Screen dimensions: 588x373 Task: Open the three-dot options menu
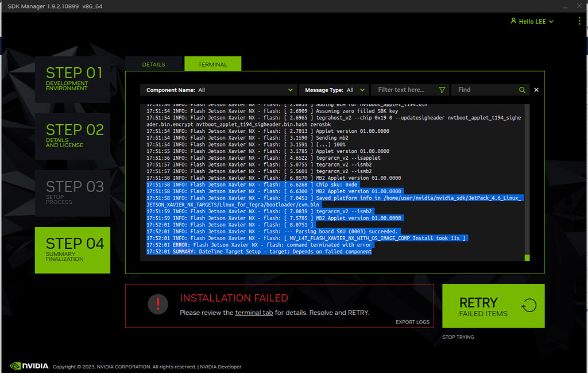(579, 20)
